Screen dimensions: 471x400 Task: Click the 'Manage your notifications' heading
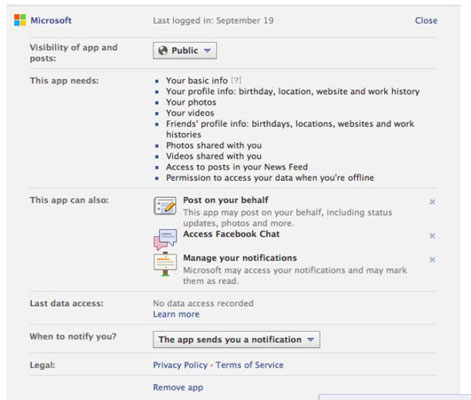240,258
